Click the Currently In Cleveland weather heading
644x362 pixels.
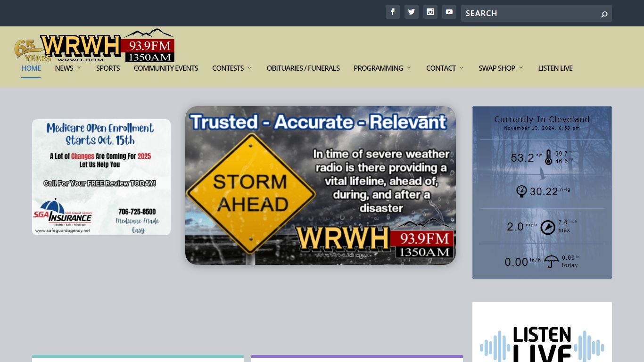point(542,119)
